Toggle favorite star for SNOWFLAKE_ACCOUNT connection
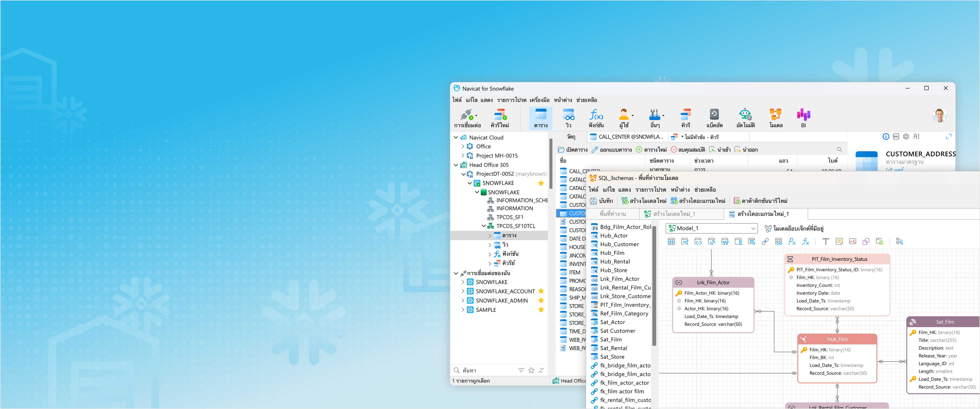Viewport: 980px width, 409px height. 540,291
